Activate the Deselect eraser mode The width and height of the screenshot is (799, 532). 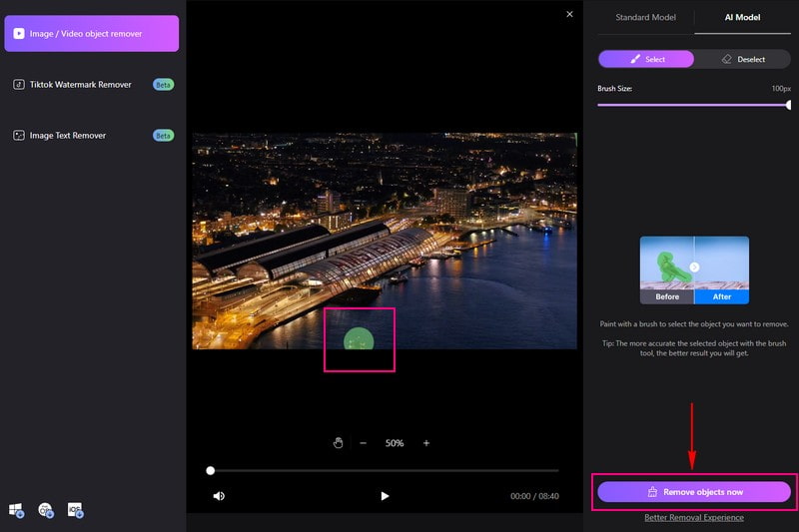point(743,59)
